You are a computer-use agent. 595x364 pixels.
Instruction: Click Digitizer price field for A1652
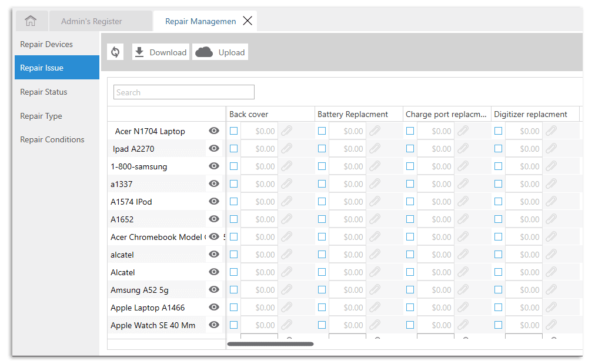pyautogui.click(x=524, y=219)
